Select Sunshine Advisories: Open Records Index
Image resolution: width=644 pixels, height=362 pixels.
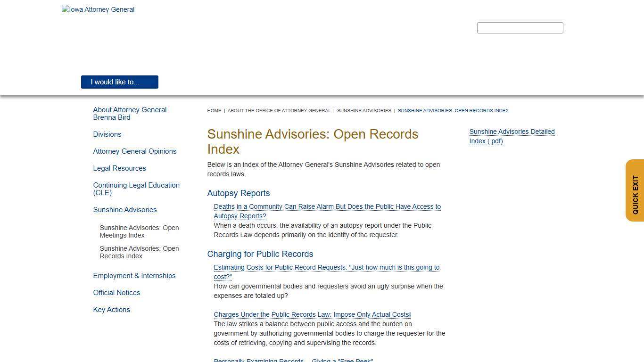[x=139, y=252]
